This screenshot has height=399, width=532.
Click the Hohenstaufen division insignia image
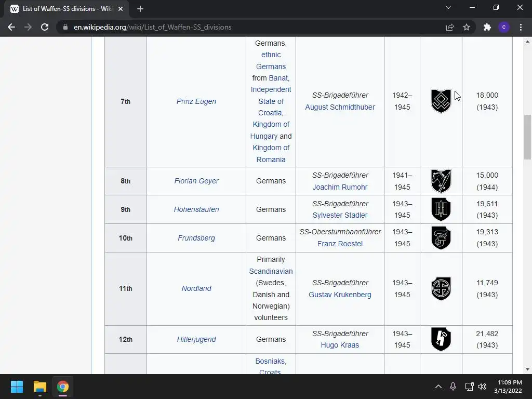coord(441,209)
